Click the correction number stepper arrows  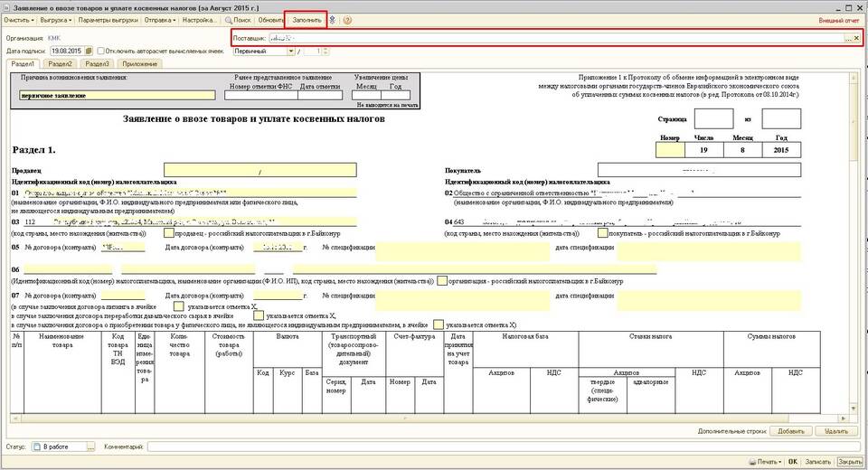(325, 51)
